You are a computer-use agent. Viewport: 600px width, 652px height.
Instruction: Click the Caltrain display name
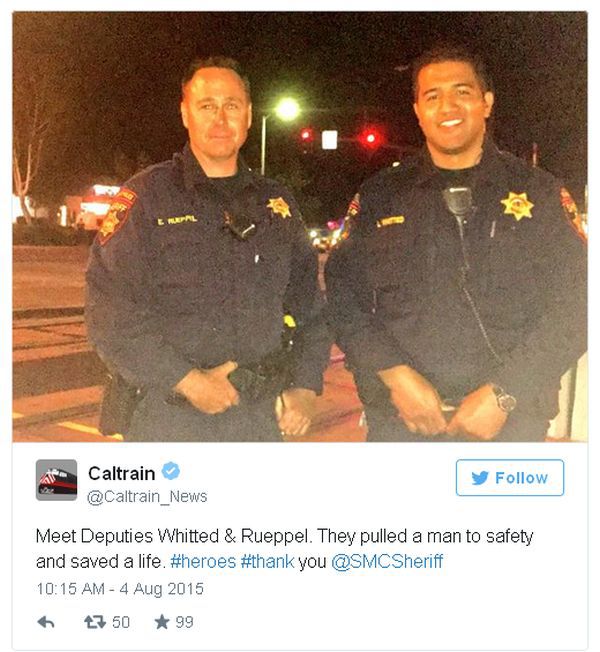(x=121, y=473)
